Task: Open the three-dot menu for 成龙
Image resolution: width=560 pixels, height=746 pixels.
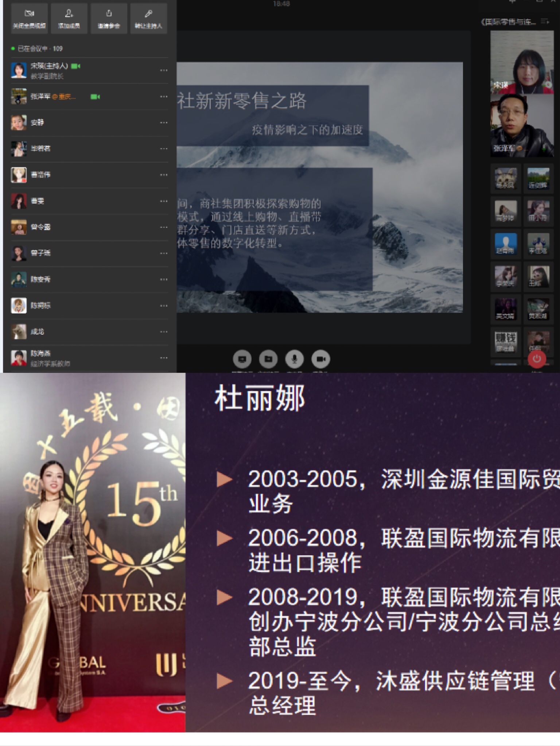Action: [164, 332]
